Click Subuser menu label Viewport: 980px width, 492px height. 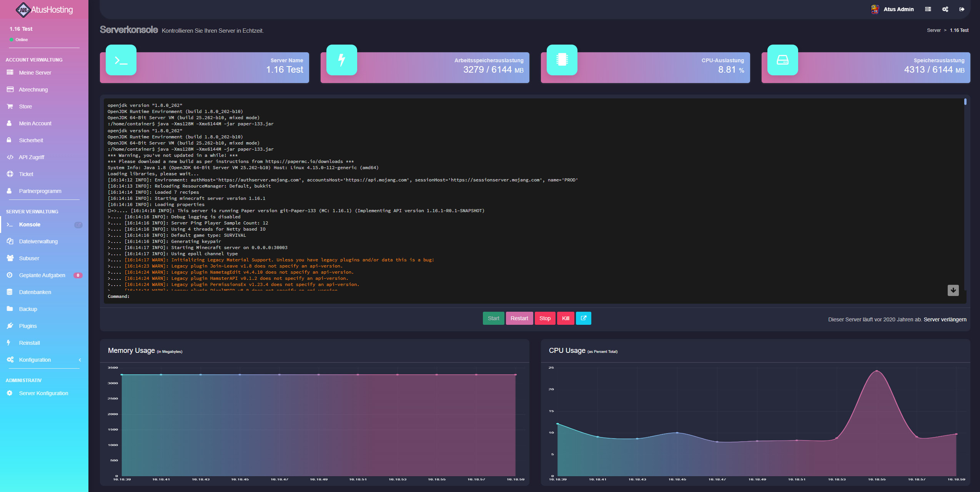pyautogui.click(x=29, y=258)
